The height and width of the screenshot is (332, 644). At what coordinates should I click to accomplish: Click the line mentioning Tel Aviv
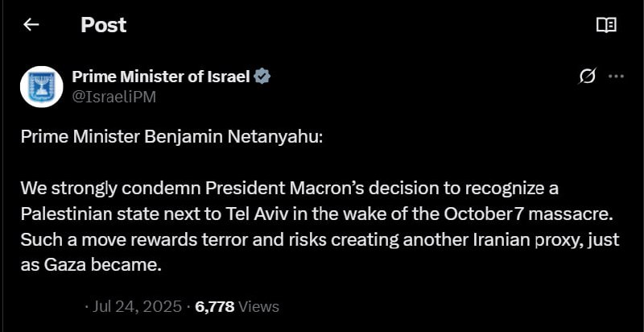click(x=316, y=214)
